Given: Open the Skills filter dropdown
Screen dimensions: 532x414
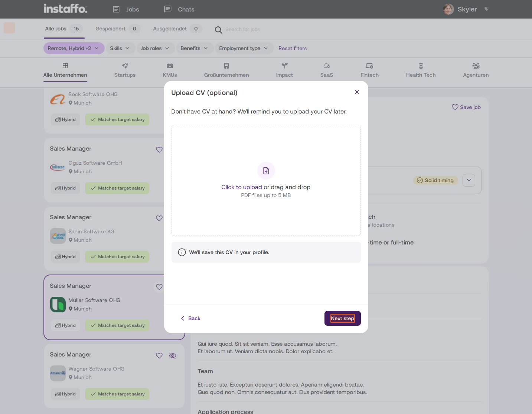Looking at the screenshot, I should pos(120,48).
